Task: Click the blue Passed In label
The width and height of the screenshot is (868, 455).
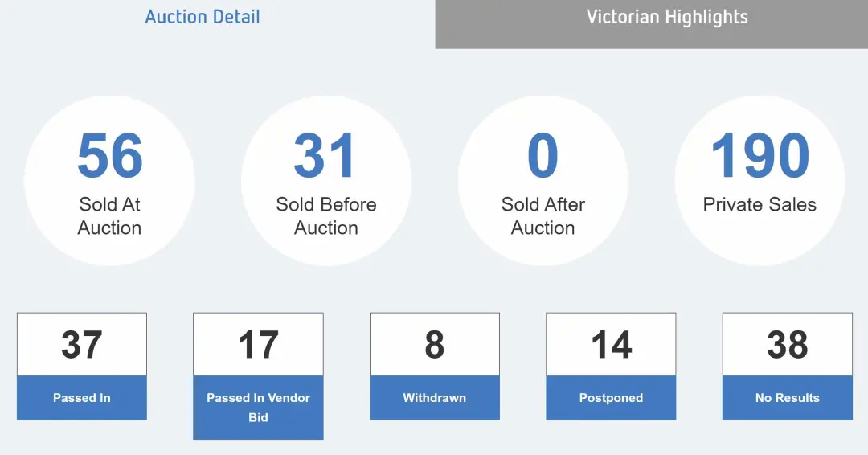Action: pos(82,397)
